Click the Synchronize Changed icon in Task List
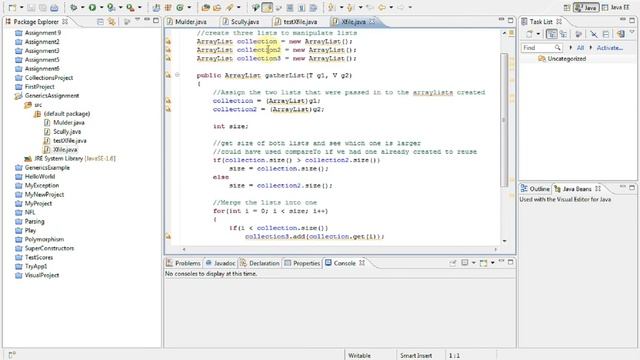The height and width of the screenshot is (360, 640). coord(621,34)
